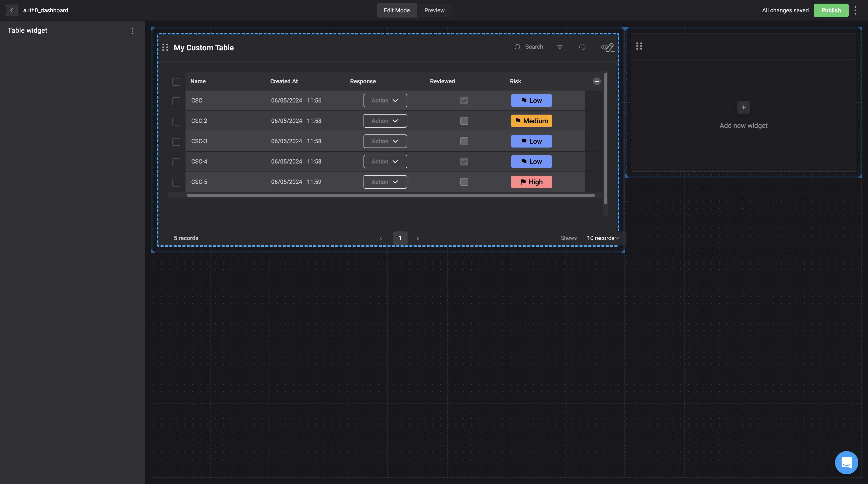Click All changes saved link

coord(785,10)
